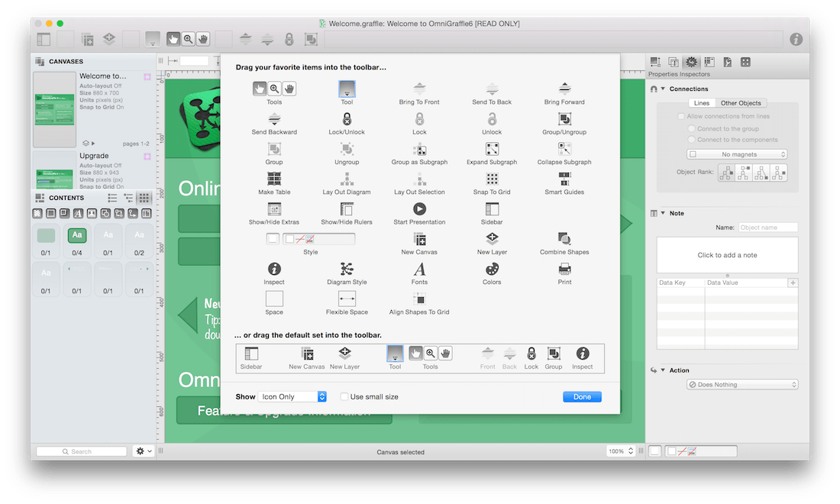
Task: Click the Expand Subgraph icon
Action: [x=492, y=148]
